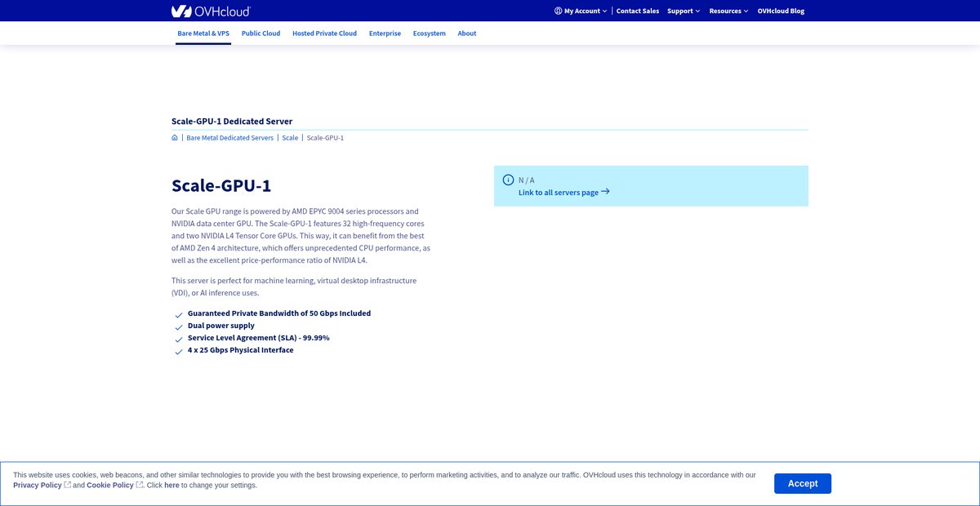Screen dimensions: 980x506
Task: Expand the Support dropdown
Action: tap(684, 11)
